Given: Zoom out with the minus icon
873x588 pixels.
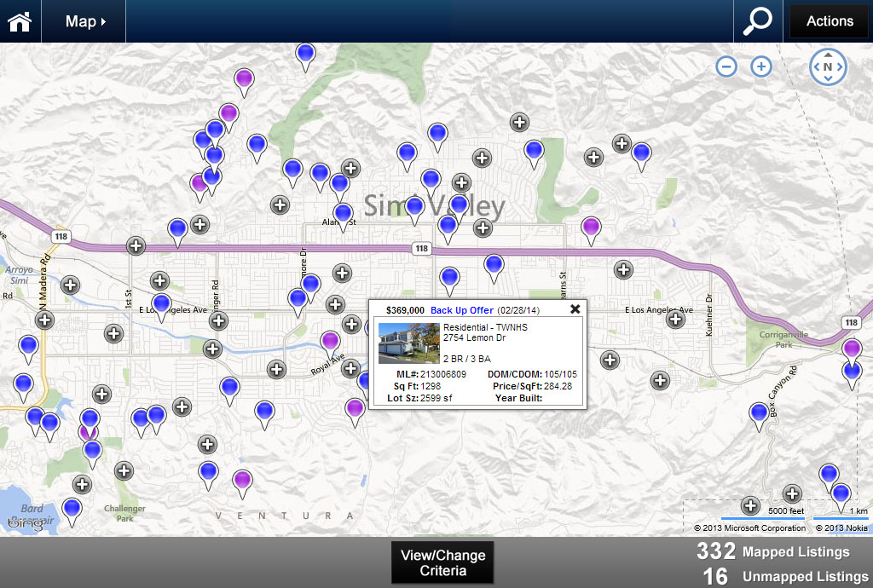Looking at the screenshot, I should click(726, 66).
